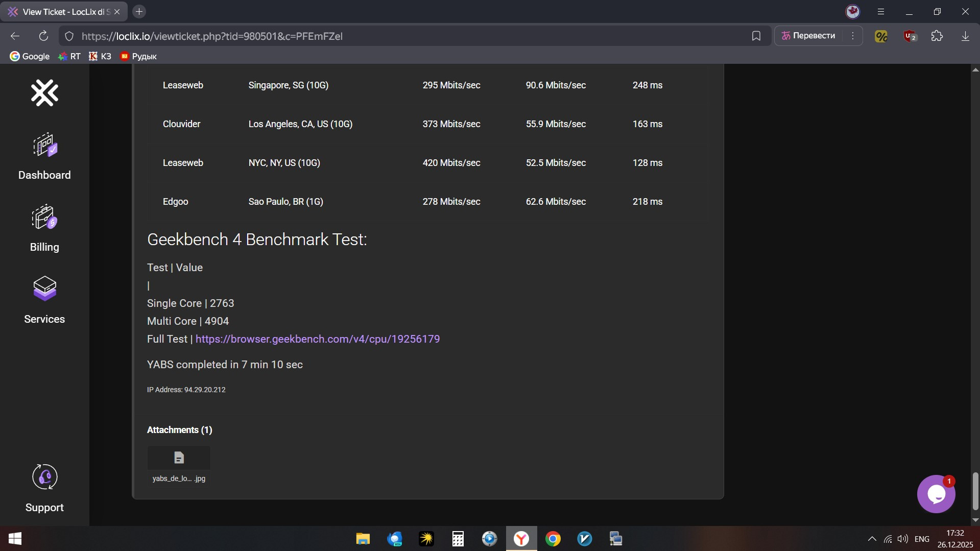
Task: Click the scrollbar down arrow
Action: coord(975,520)
